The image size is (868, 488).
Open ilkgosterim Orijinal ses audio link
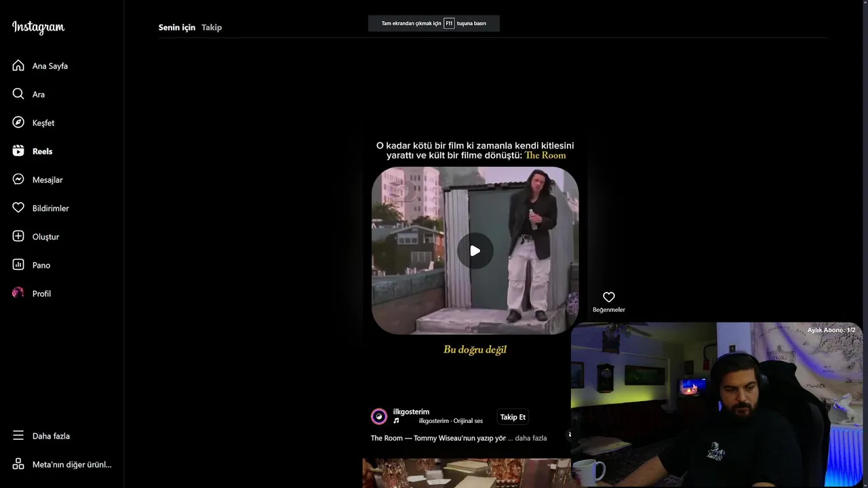[x=451, y=421]
